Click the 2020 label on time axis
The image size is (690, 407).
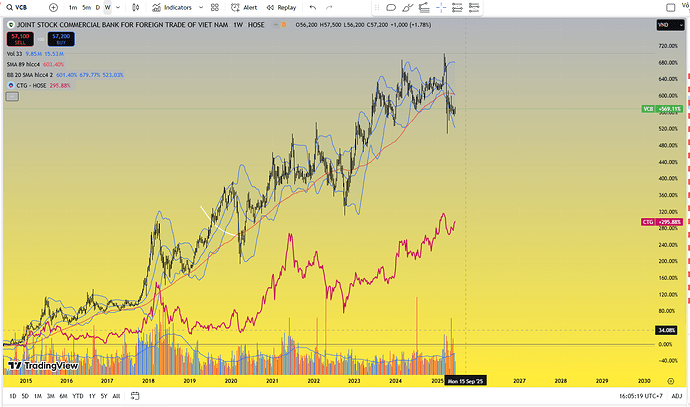[x=231, y=381]
